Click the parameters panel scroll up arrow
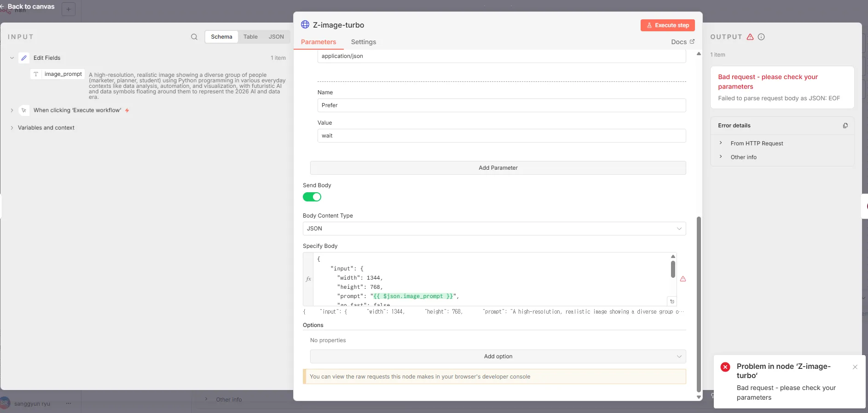The width and height of the screenshot is (868, 413). pyautogui.click(x=699, y=54)
